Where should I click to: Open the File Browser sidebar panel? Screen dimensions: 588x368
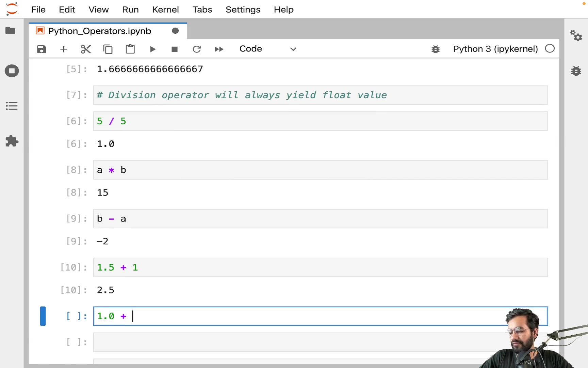point(11,31)
